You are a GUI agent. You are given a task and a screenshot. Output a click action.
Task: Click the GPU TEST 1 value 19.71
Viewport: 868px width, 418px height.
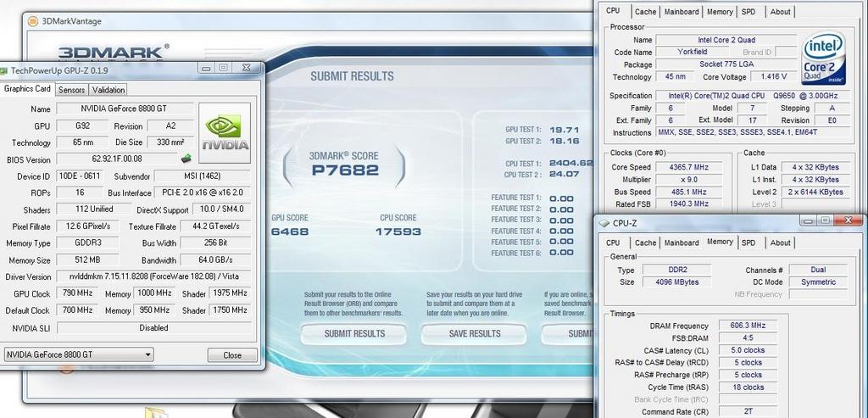pos(564,130)
